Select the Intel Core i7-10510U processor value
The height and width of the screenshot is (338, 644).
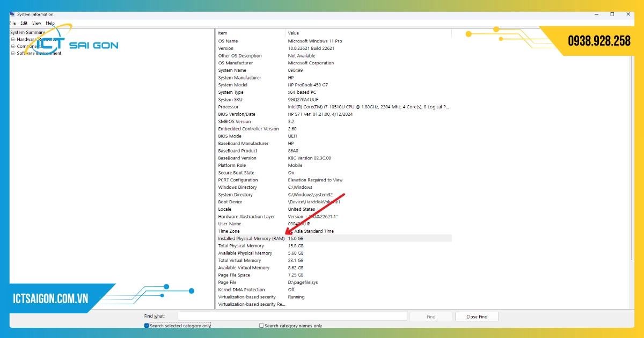pyautogui.click(x=368, y=107)
